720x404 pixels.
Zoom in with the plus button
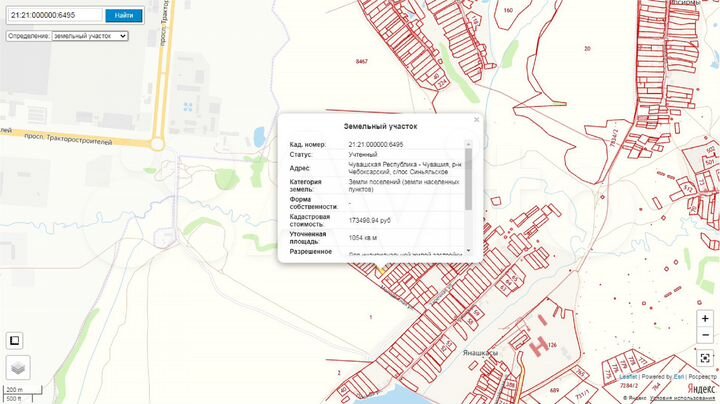click(705, 318)
